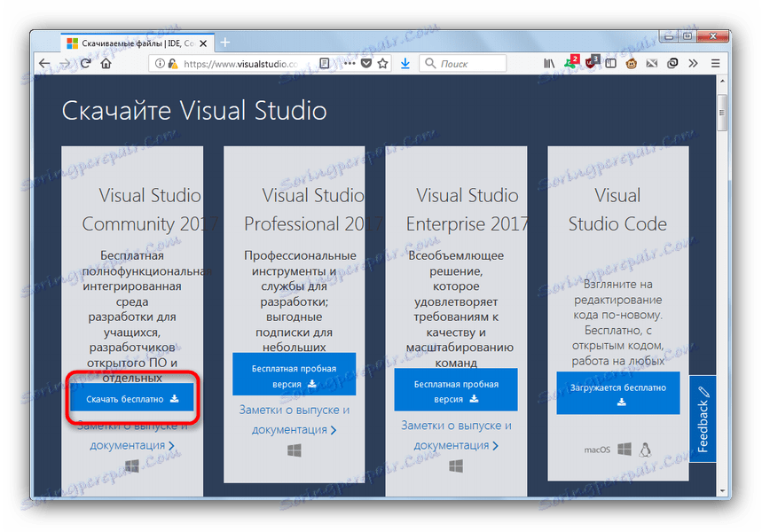Click 'Загружается бесплатно' for Visual Studio Code

coord(618,393)
